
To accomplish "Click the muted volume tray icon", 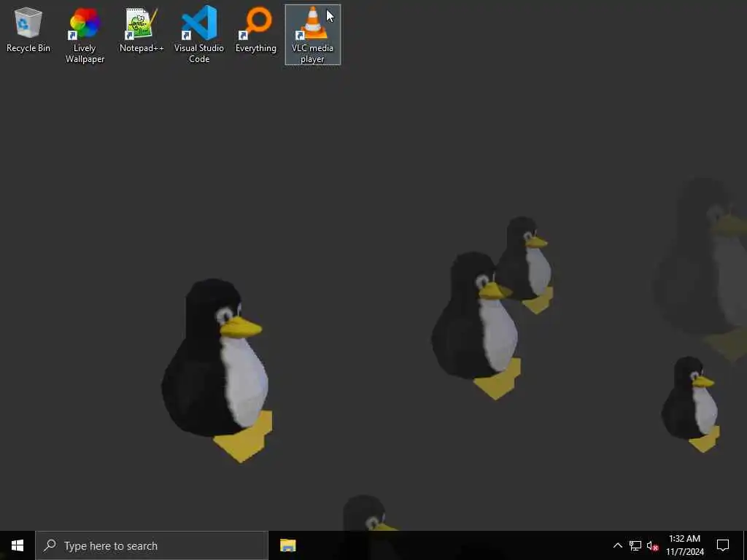I will (652, 545).
